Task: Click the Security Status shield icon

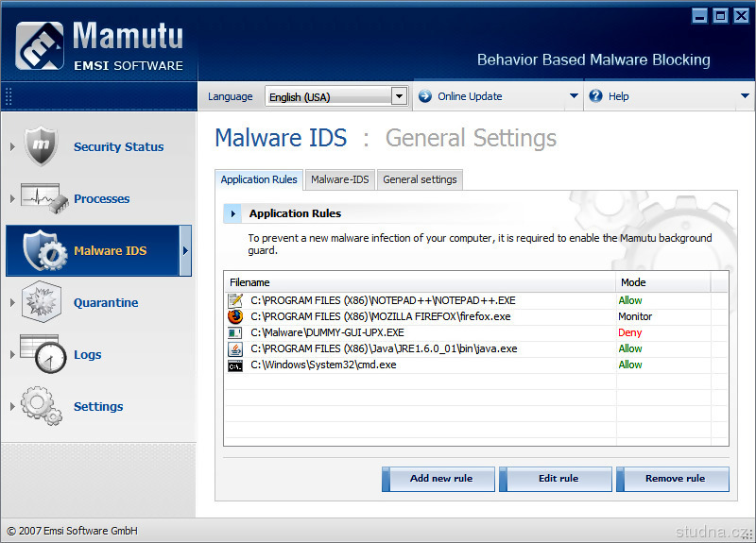Action: point(40,146)
